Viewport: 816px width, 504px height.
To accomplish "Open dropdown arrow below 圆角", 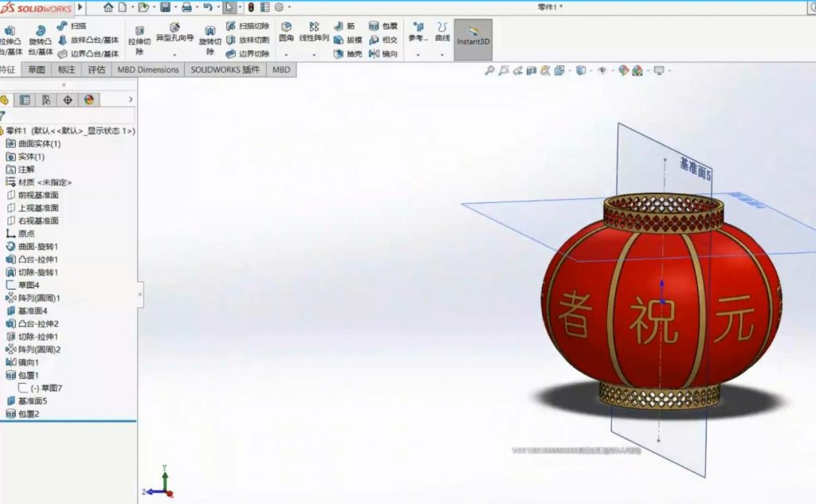I will [286, 55].
